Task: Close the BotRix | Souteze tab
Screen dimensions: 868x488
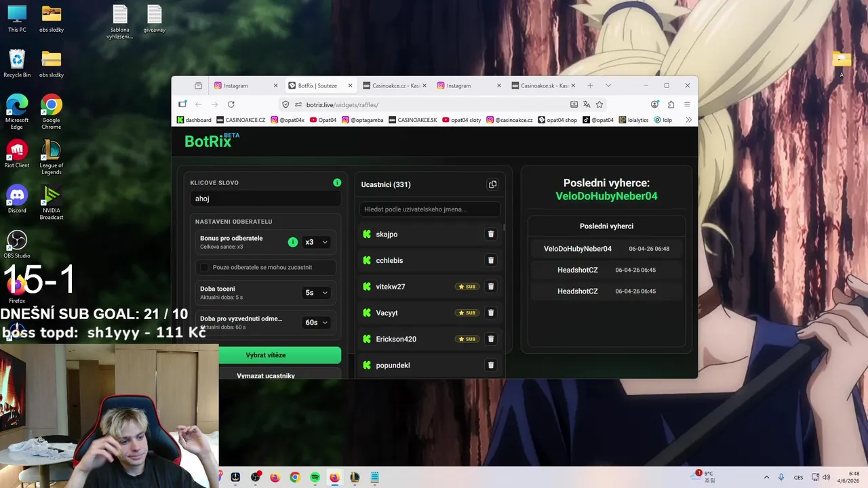Action: coord(351,85)
